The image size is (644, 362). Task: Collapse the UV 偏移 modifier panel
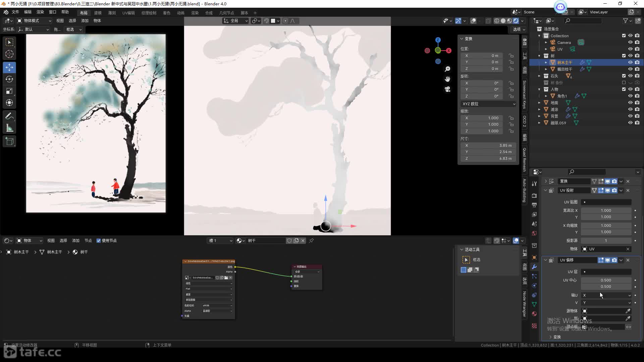546,260
